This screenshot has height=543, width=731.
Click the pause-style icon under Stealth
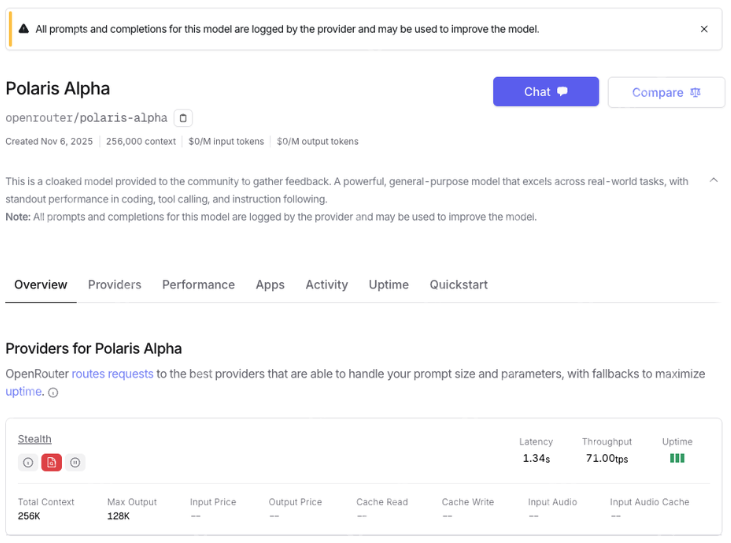[x=76, y=462]
